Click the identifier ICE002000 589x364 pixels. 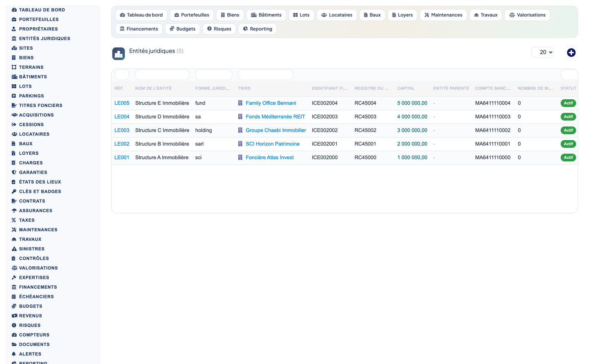pyautogui.click(x=324, y=158)
